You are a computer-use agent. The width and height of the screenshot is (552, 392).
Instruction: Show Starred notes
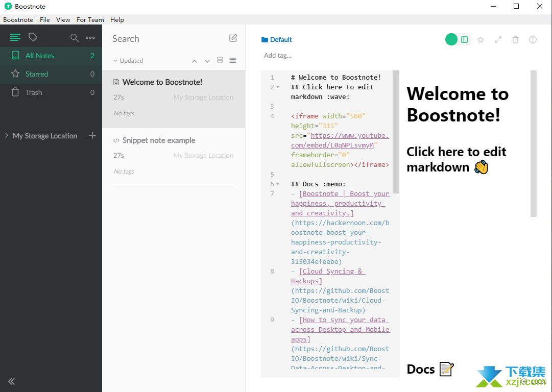[x=51, y=74]
